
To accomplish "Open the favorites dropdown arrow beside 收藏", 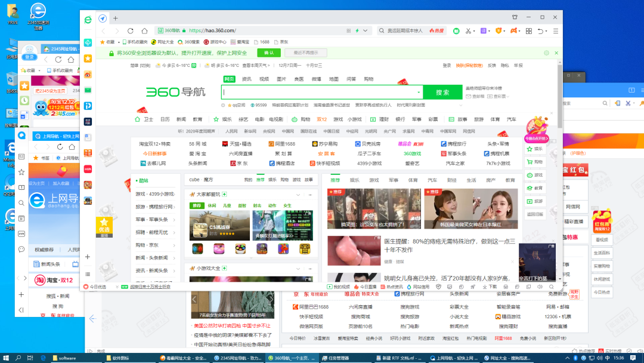I will (x=119, y=42).
